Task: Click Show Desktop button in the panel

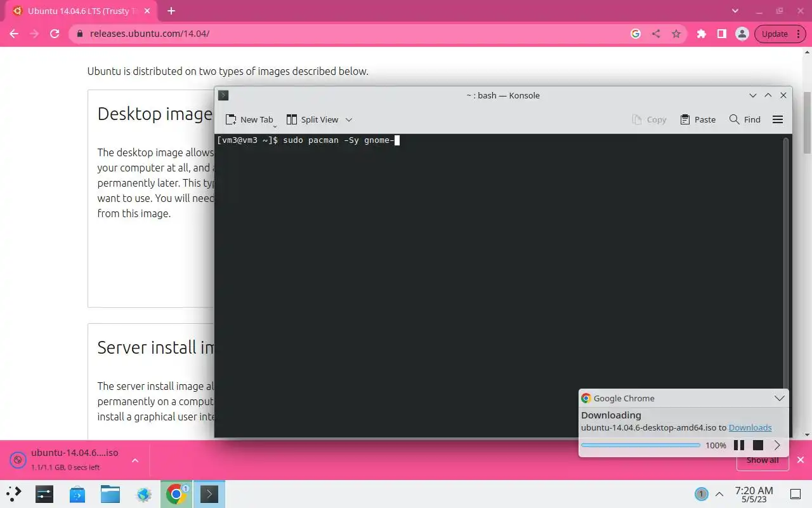Action: coord(796,493)
